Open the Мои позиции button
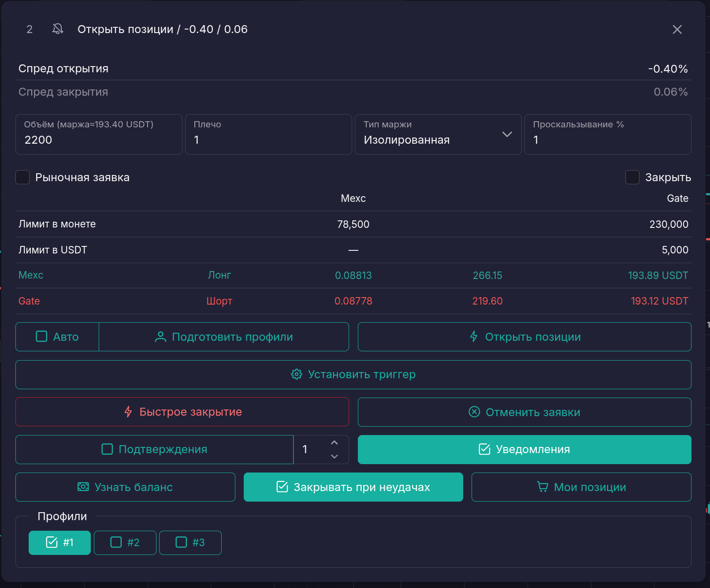Image resolution: width=710 pixels, height=588 pixels. [581, 487]
